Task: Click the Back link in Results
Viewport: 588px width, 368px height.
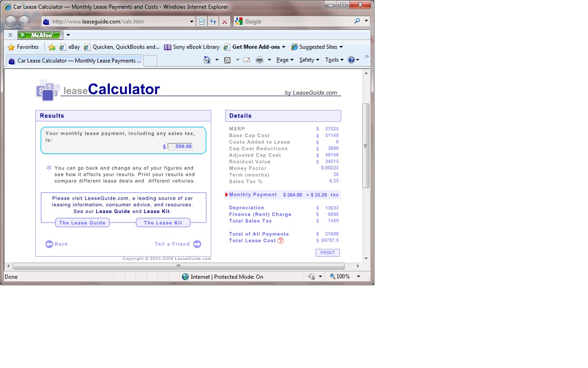Action: [x=57, y=244]
